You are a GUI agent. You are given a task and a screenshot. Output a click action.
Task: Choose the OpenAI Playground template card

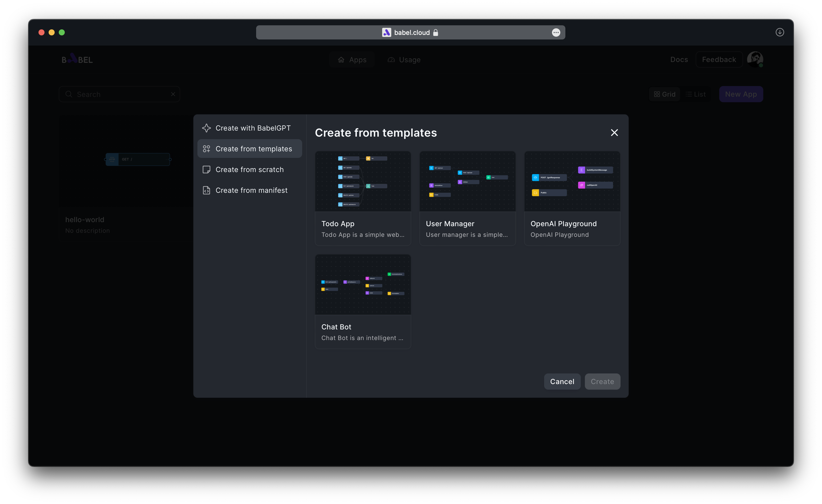tap(572, 198)
